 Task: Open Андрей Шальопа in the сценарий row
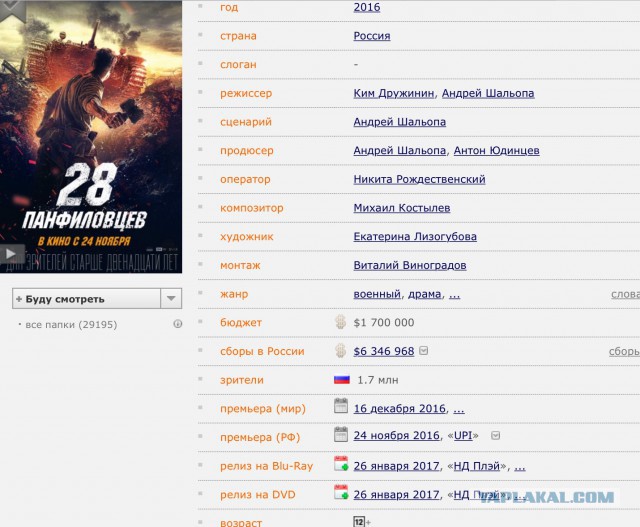(x=399, y=122)
